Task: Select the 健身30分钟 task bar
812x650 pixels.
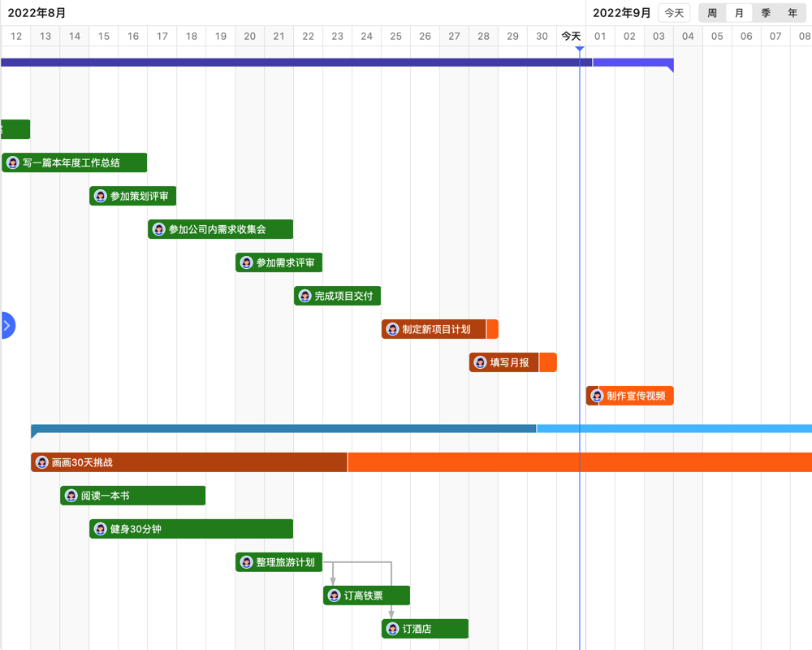Action: tap(203, 529)
